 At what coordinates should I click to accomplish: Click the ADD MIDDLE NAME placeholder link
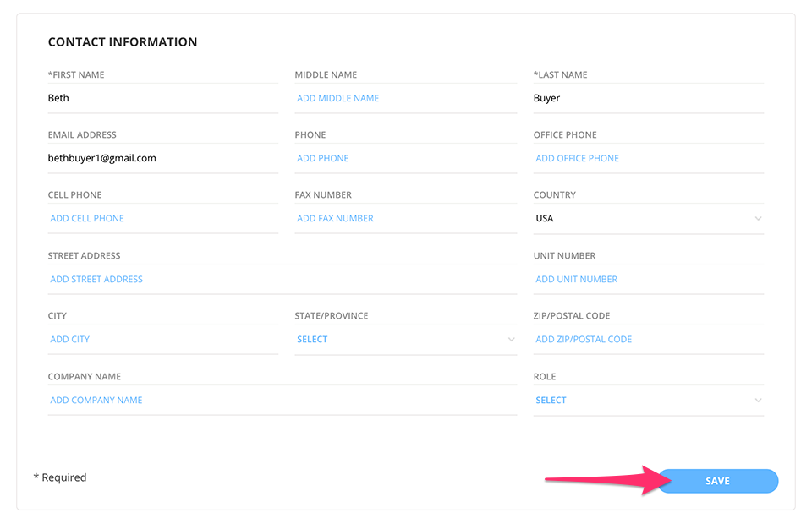click(337, 98)
